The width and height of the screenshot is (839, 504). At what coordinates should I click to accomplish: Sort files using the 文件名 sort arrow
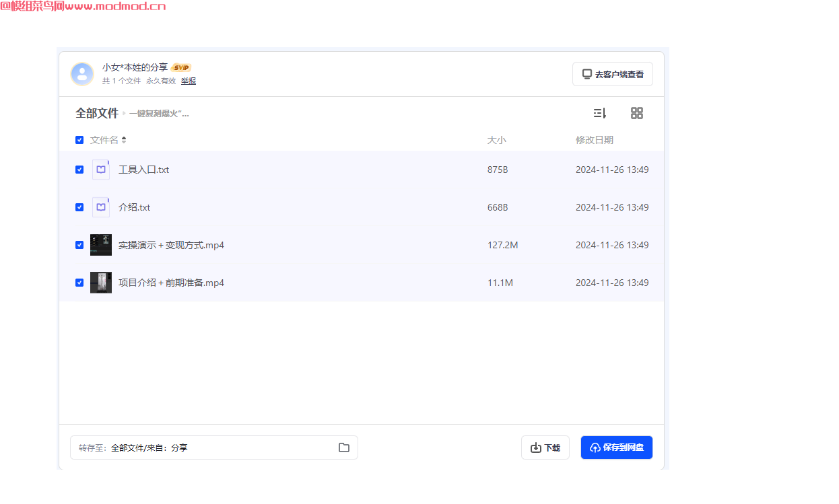(x=124, y=140)
